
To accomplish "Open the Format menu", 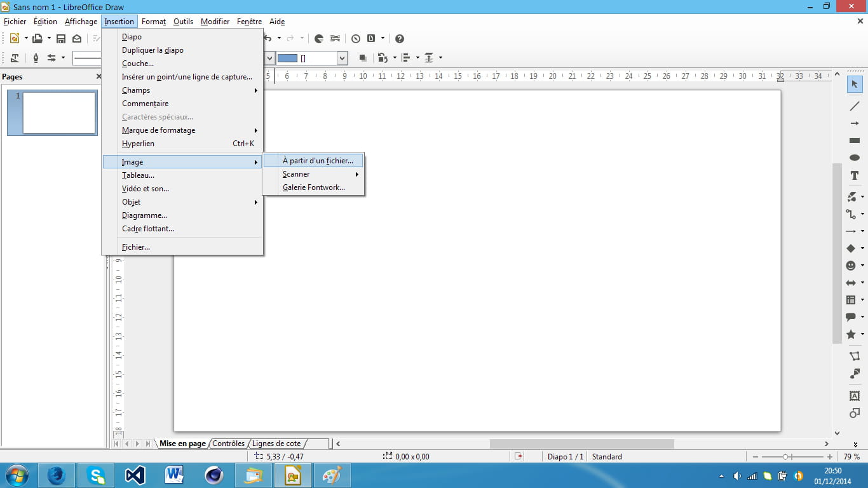I will point(154,22).
